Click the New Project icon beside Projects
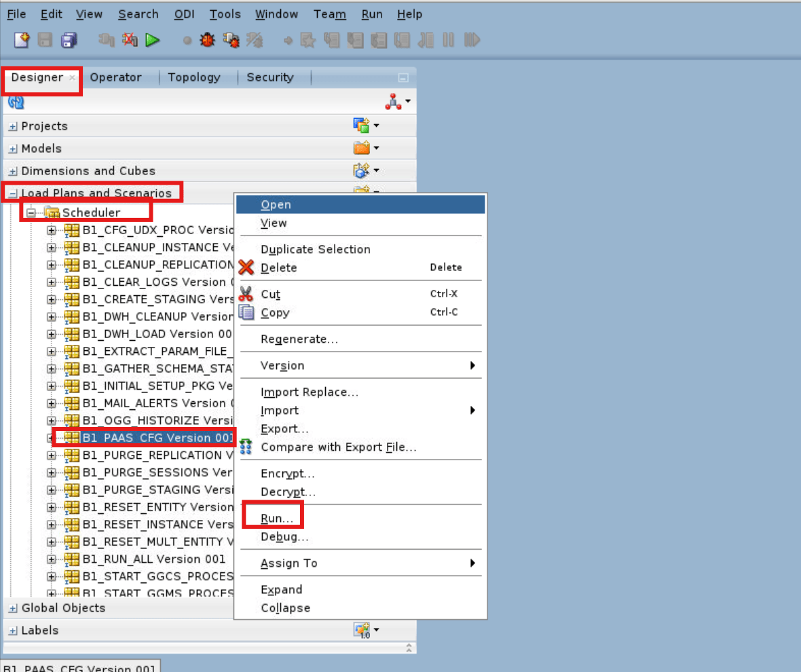The width and height of the screenshot is (801, 672). click(x=362, y=125)
